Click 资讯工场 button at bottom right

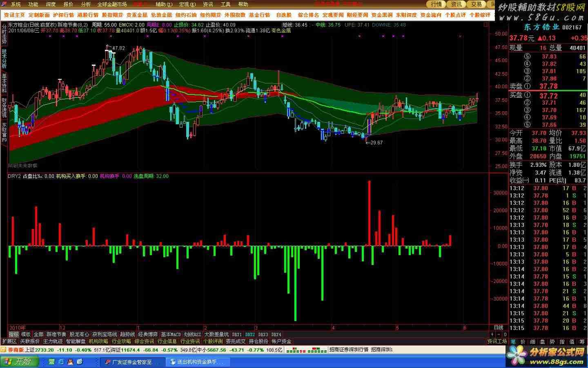(497, 341)
